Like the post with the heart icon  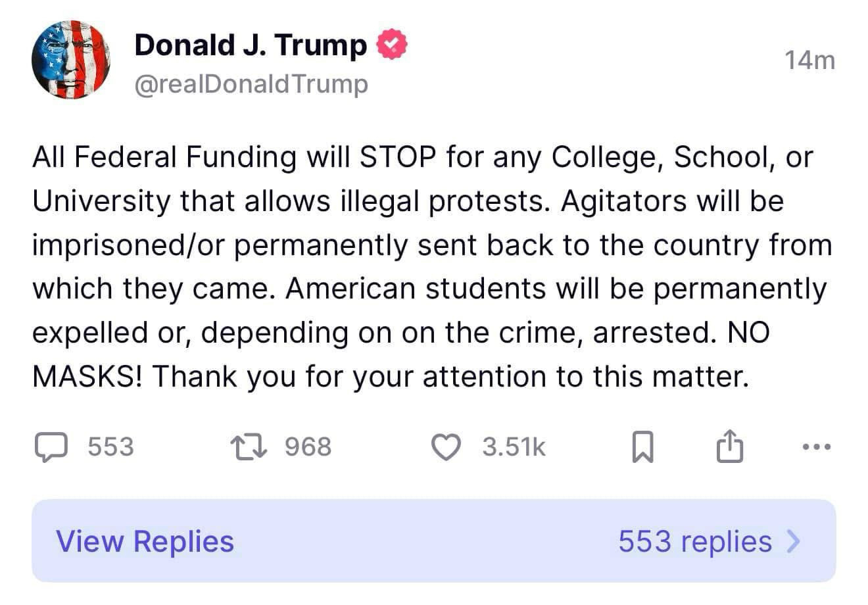(x=446, y=447)
